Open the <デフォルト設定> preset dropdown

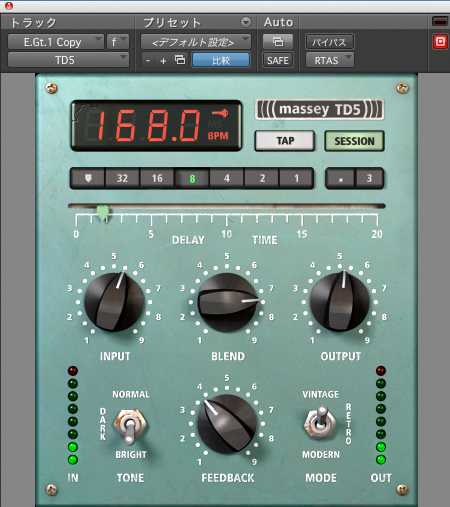coord(195,42)
